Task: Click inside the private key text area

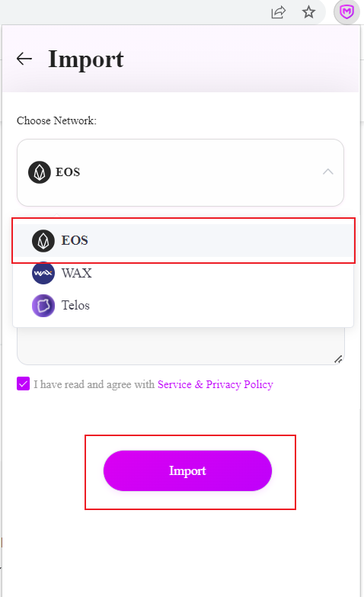Action: tap(180, 345)
